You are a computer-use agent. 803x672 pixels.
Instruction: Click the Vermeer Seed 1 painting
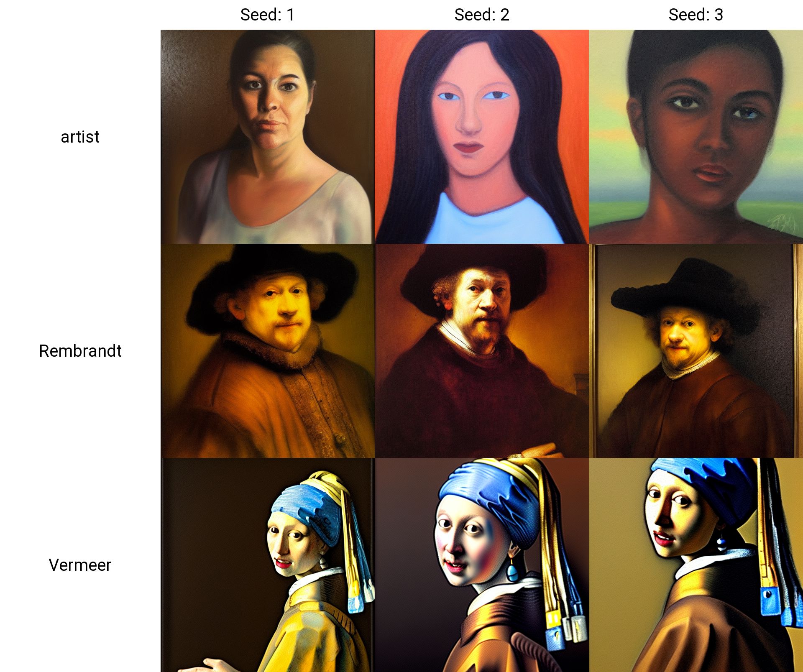pyautogui.click(x=268, y=565)
